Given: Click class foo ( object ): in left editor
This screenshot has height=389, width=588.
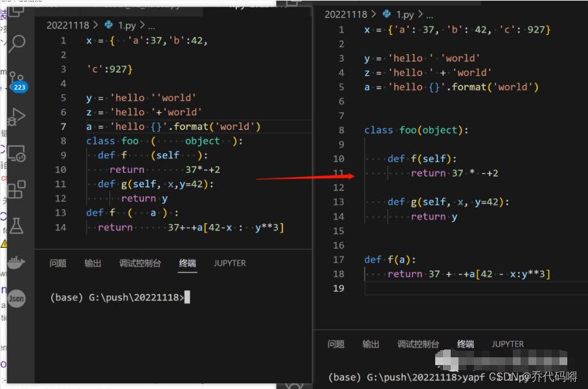Looking at the screenshot, I should [x=164, y=141].
